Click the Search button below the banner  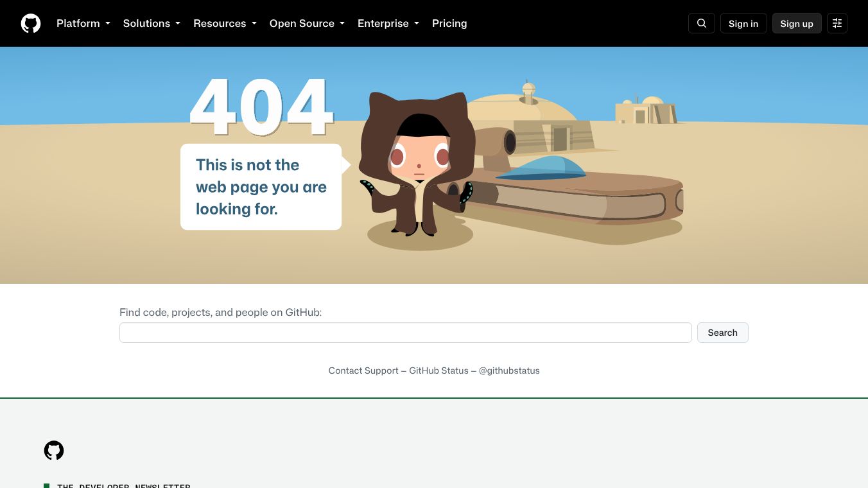coord(723,333)
